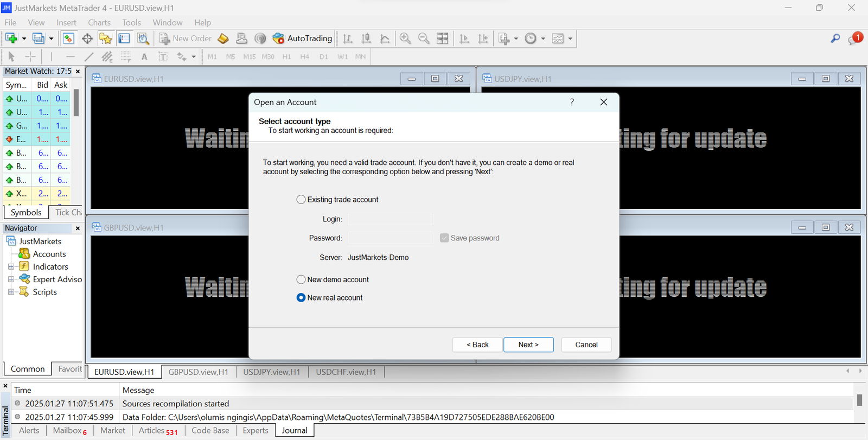Choose the New demo account option
Screen dimensions: 868x440
click(301, 279)
